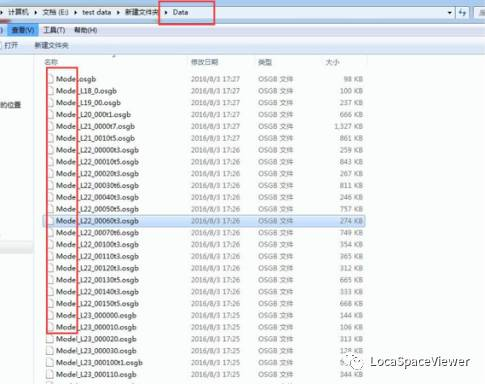
Task: Select file name Model_L22_00140t3.osgb
Action: click(x=97, y=292)
